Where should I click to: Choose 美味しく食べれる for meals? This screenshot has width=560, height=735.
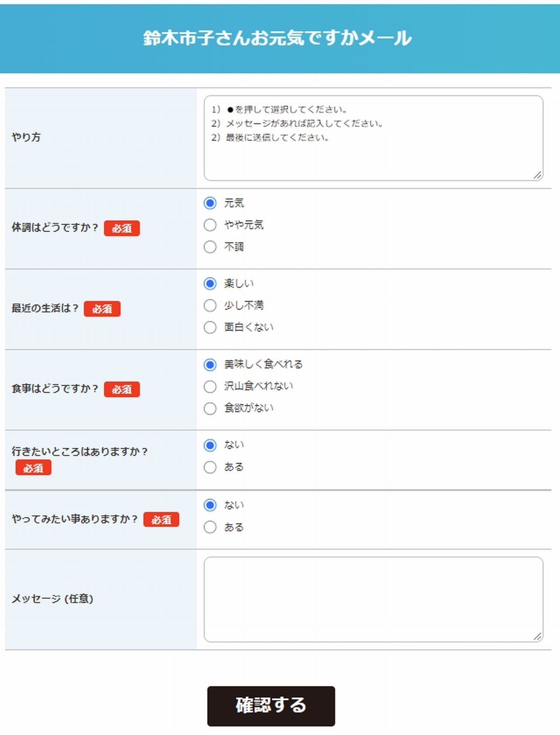210,364
